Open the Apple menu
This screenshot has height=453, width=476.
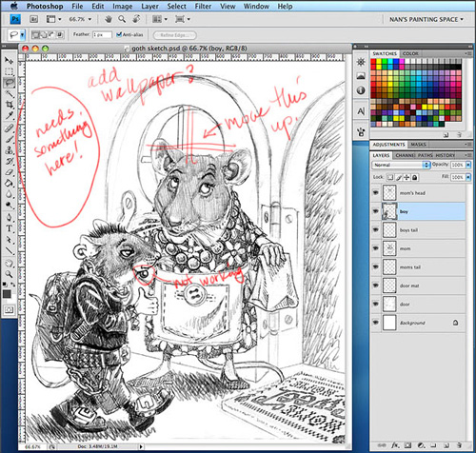coord(14,6)
